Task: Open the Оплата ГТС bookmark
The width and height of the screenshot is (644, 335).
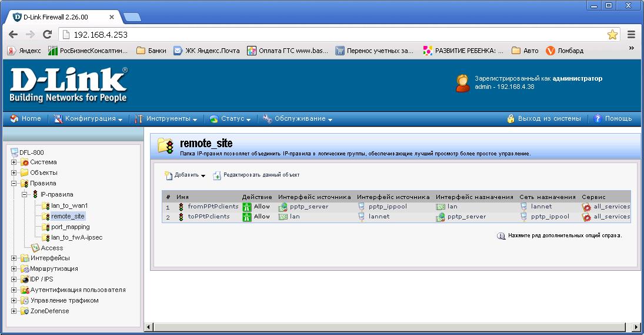Action: [x=288, y=51]
